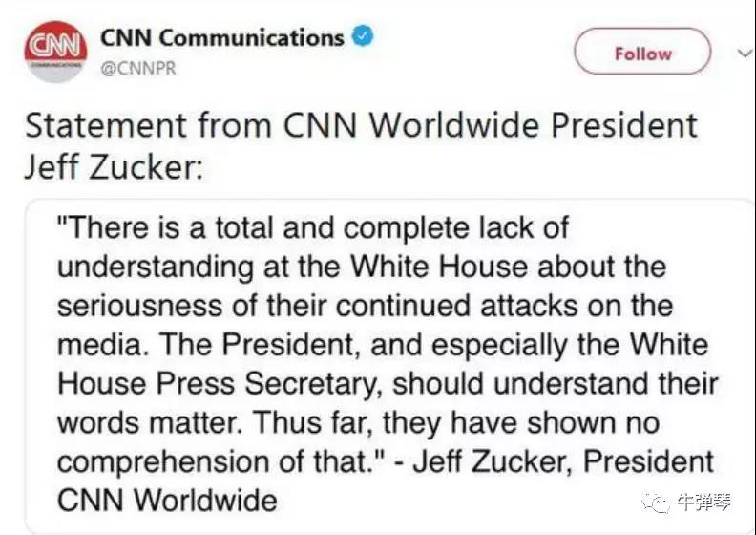Click the blue verified checkmark badge
756x535 pixels.
[363, 38]
